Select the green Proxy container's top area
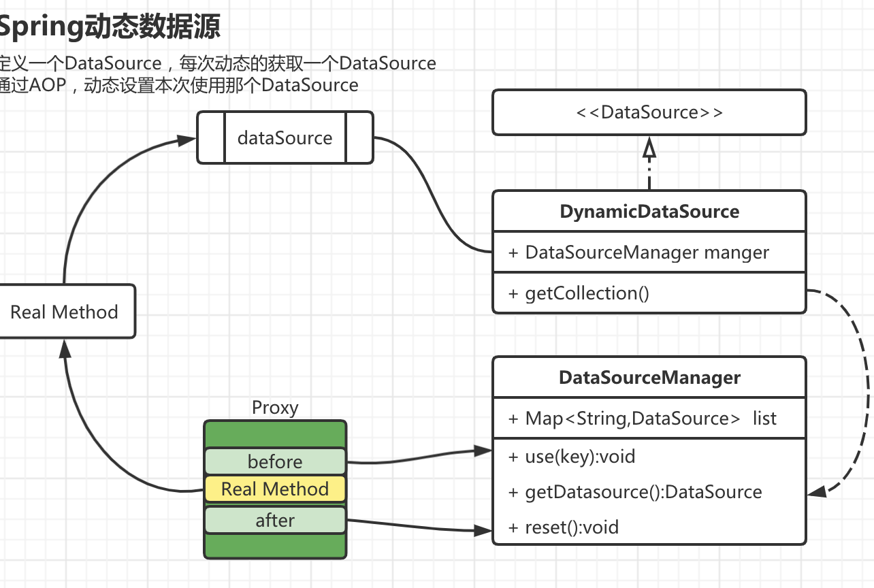Screen dimensions: 874x588 click(275, 434)
